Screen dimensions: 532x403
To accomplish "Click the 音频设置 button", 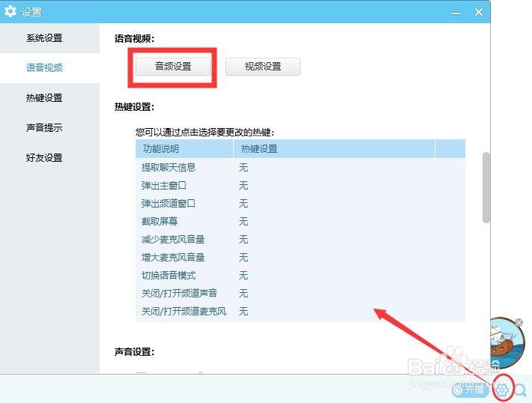I will (x=173, y=67).
